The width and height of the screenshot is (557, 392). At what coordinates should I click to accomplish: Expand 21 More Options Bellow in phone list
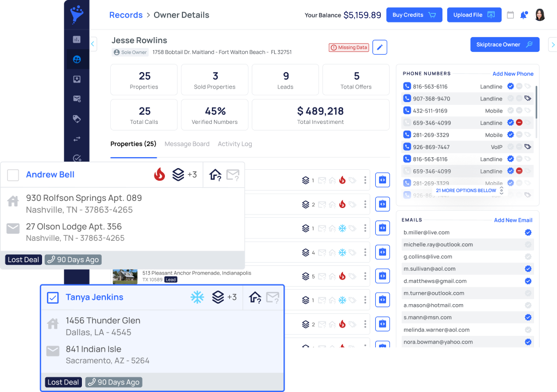tap(469, 191)
